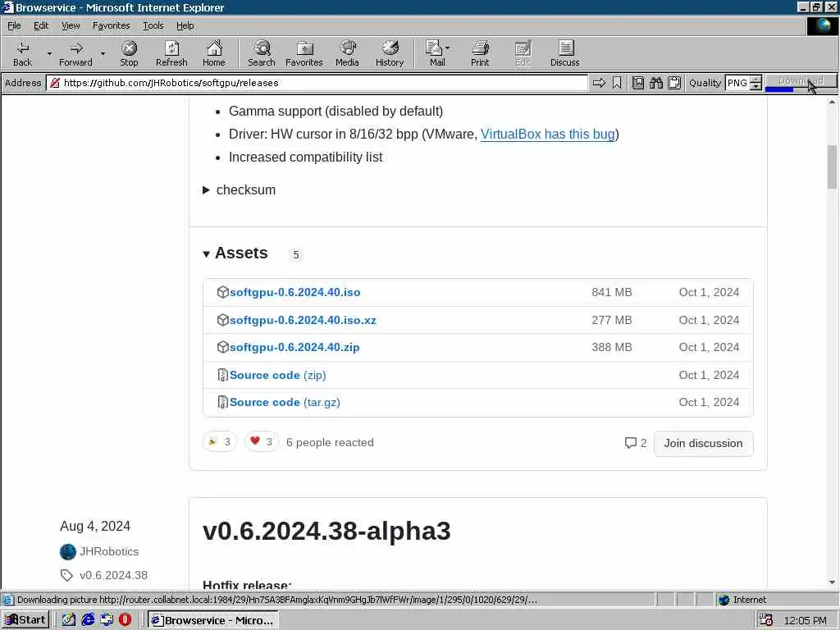Image resolution: width=840 pixels, height=630 pixels.
Task: Click the Download progress button
Action: point(801,83)
